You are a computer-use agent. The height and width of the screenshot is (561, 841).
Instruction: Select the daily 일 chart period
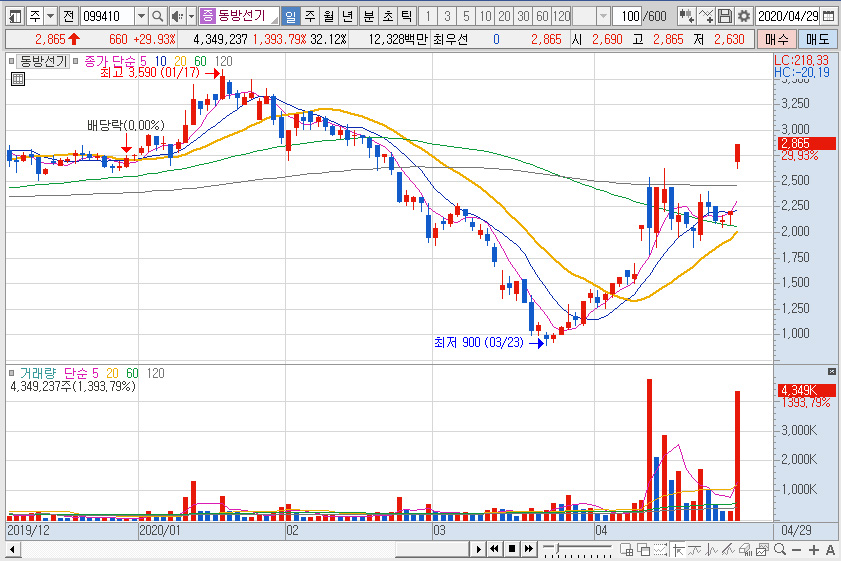click(290, 16)
